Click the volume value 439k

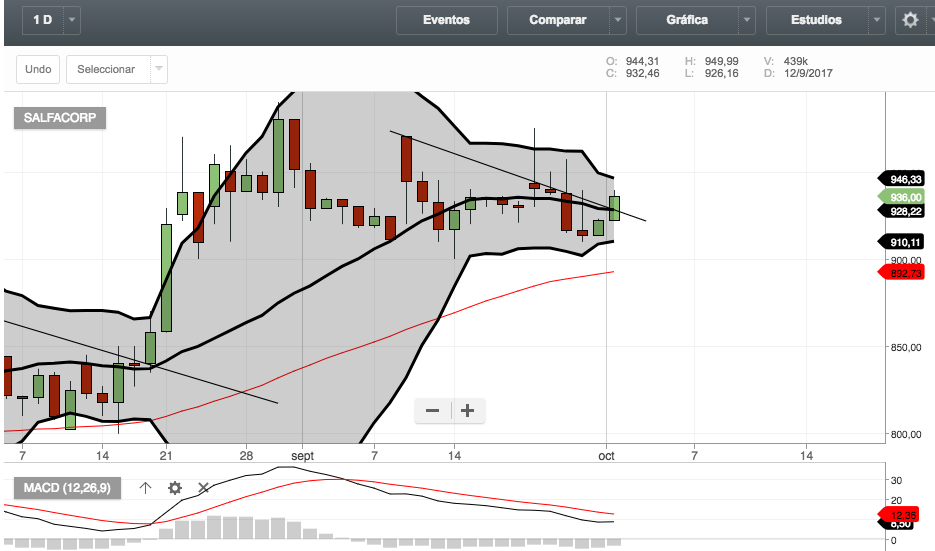point(795,61)
